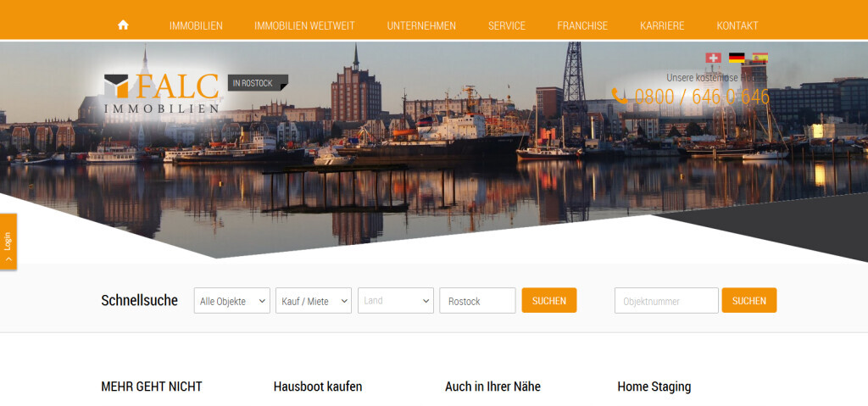The image size is (868, 406).
Task: Click the home icon in navigation bar
Action: coord(123,25)
